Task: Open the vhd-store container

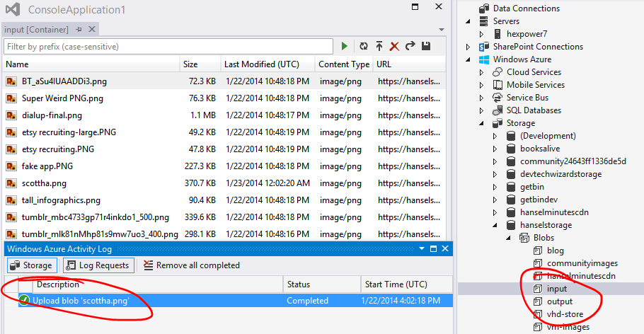Action: pos(565,314)
